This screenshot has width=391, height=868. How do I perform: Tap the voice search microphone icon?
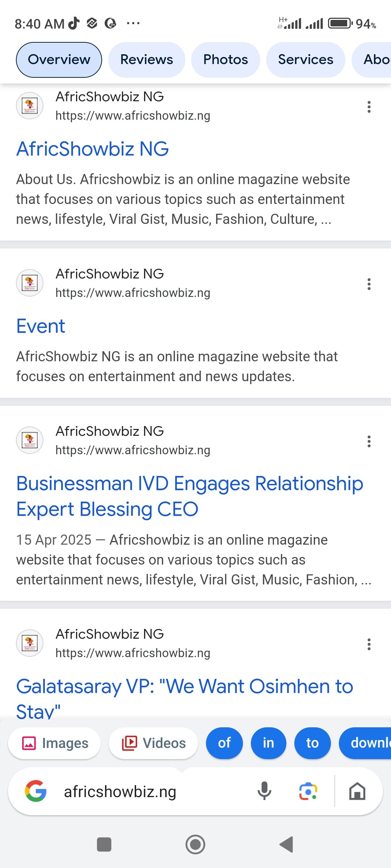point(264,791)
